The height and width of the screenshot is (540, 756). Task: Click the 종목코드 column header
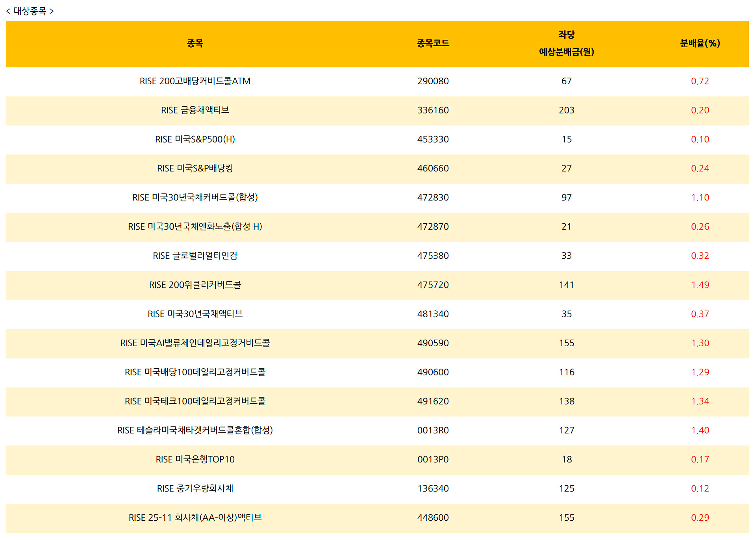coord(433,43)
